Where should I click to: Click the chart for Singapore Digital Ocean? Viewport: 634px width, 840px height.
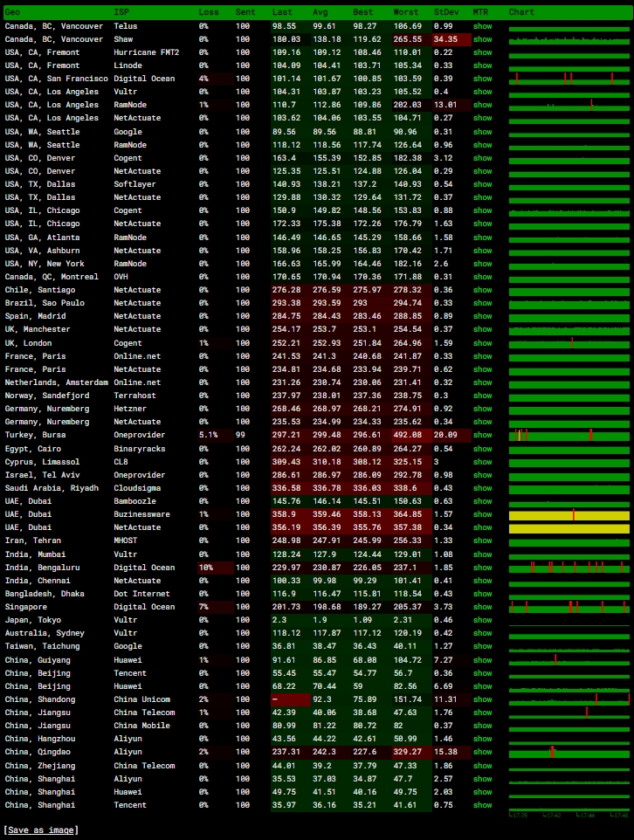569,607
